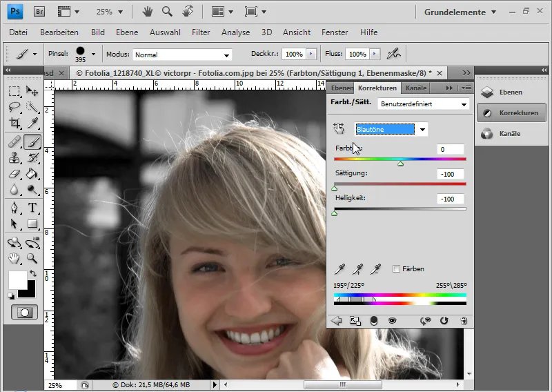Select the Paint Bucket tool
The width and height of the screenshot is (552, 392).
tap(32, 174)
